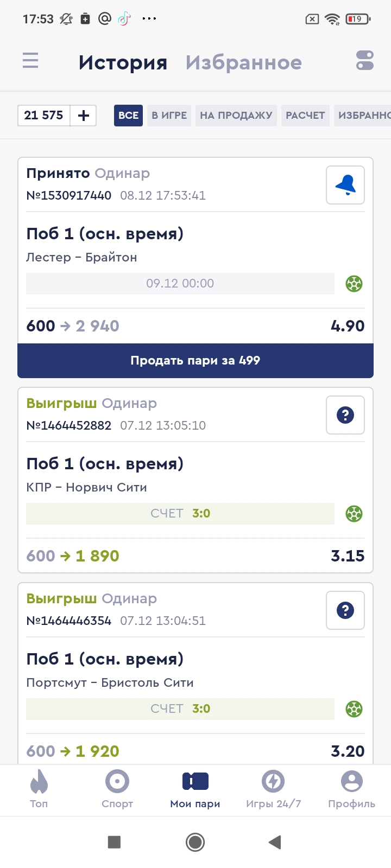Go to the Спорт section
This screenshot has height=868, width=391.
click(117, 788)
